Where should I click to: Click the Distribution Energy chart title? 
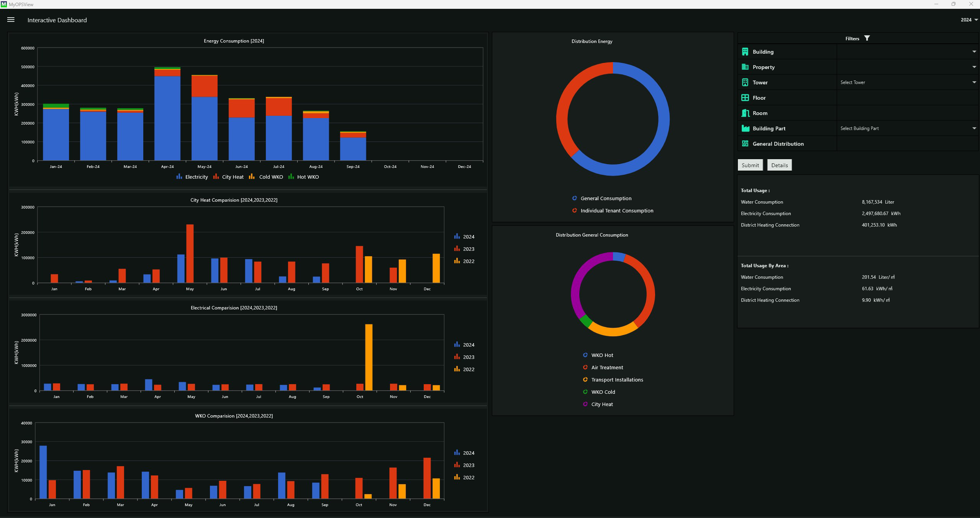point(592,41)
